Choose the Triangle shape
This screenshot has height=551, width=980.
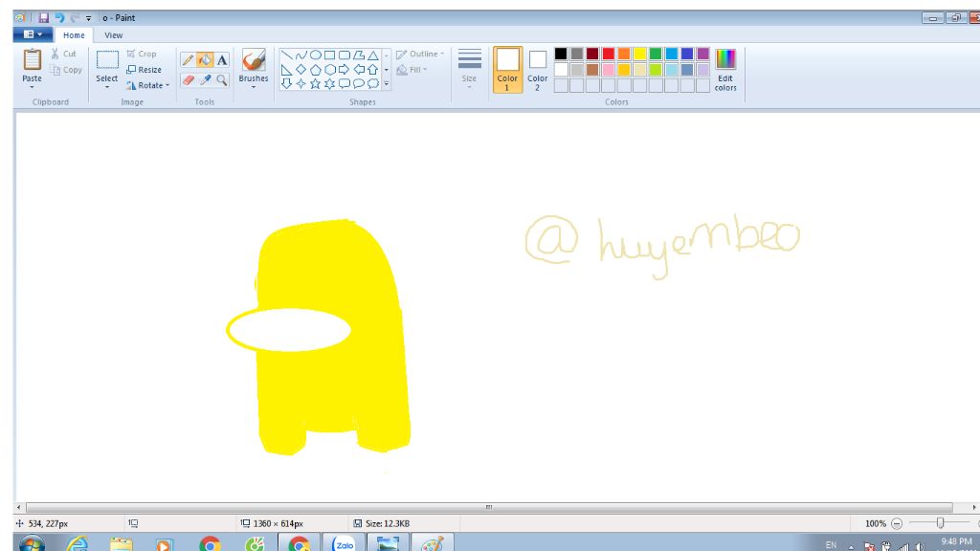click(373, 55)
